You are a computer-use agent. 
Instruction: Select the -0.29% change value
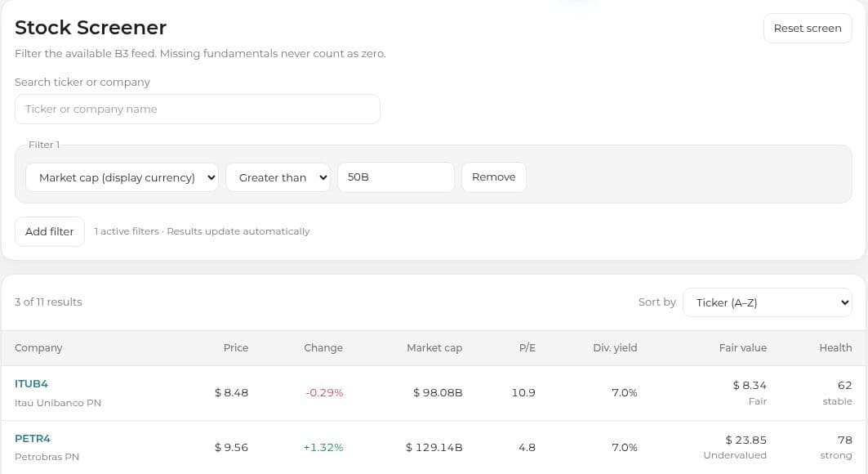[324, 392]
